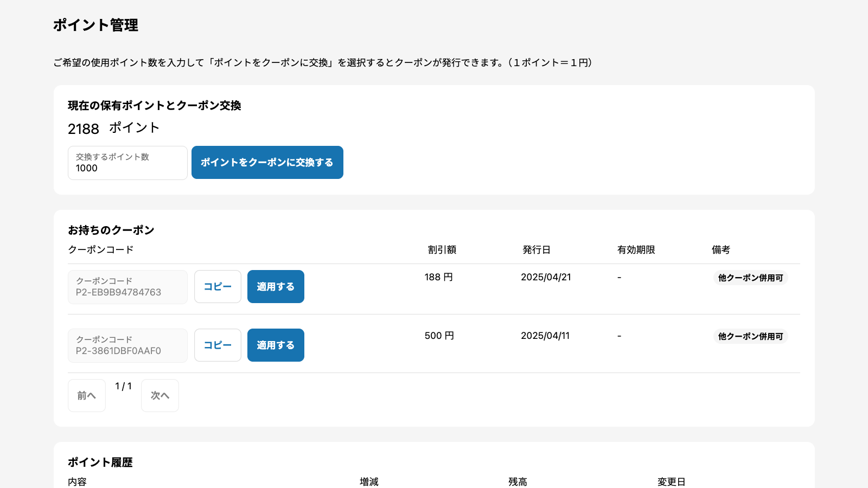The height and width of the screenshot is (488, 868).
Task: Copy coupon code P2-3861DBF0AAF0
Action: pos(218,345)
